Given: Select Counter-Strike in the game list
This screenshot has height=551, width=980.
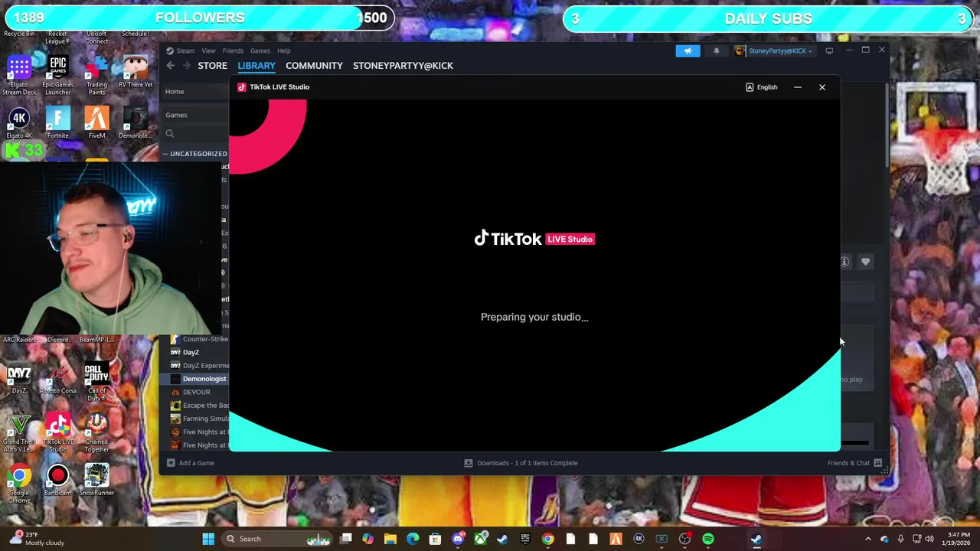Looking at the screenshot, I should 200,339.
